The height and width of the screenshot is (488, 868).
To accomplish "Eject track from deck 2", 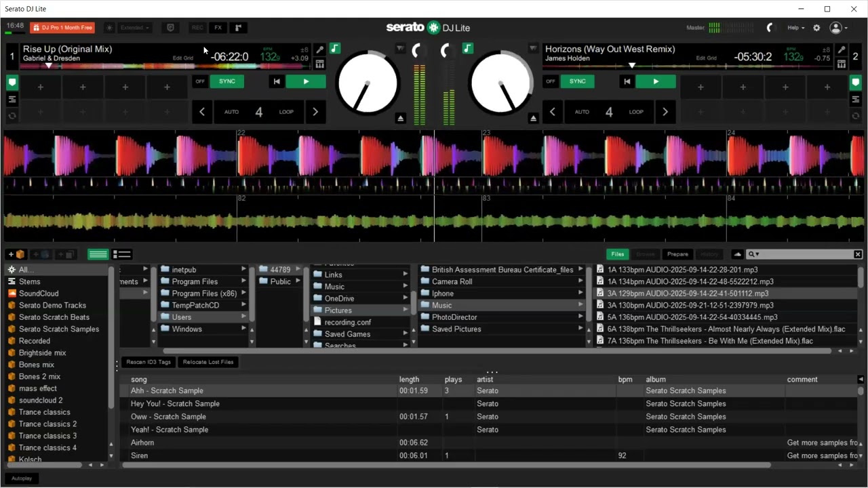I will (x=533, y=118).
